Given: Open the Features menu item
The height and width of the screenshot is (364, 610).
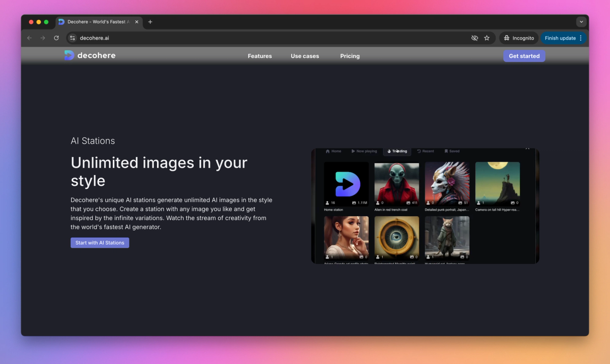Looking at the screenshot, I should tap(260, 56).
